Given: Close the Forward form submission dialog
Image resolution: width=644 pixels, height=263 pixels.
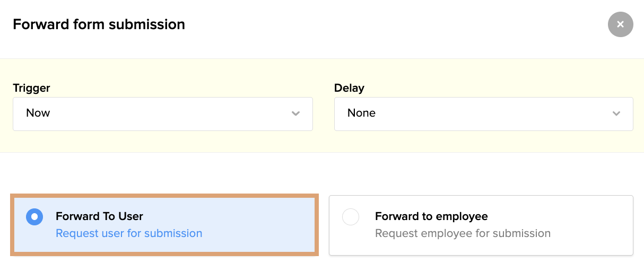Looking at the screenshot, I should [x=620, y=24].
